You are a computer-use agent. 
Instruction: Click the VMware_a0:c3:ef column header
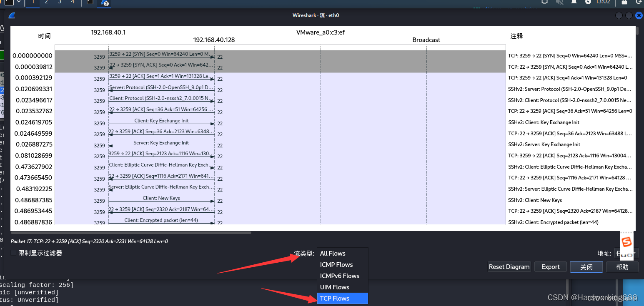pos(321,32)
